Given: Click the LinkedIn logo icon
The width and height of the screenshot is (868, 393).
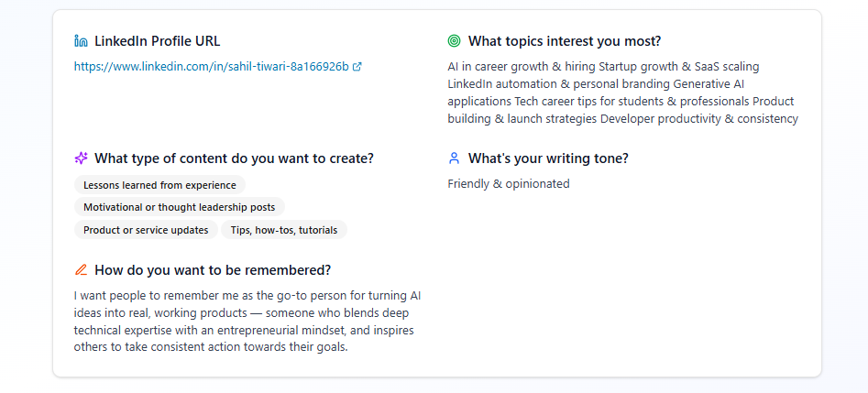Looking at the screenshot, I should [x=81, y=41].
